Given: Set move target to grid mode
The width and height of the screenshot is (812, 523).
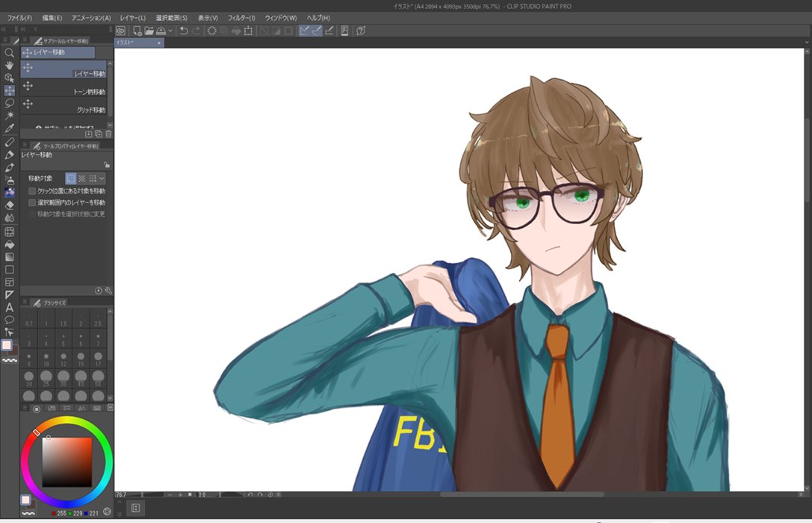Looking at the screenshot, I should pos(93,179).
